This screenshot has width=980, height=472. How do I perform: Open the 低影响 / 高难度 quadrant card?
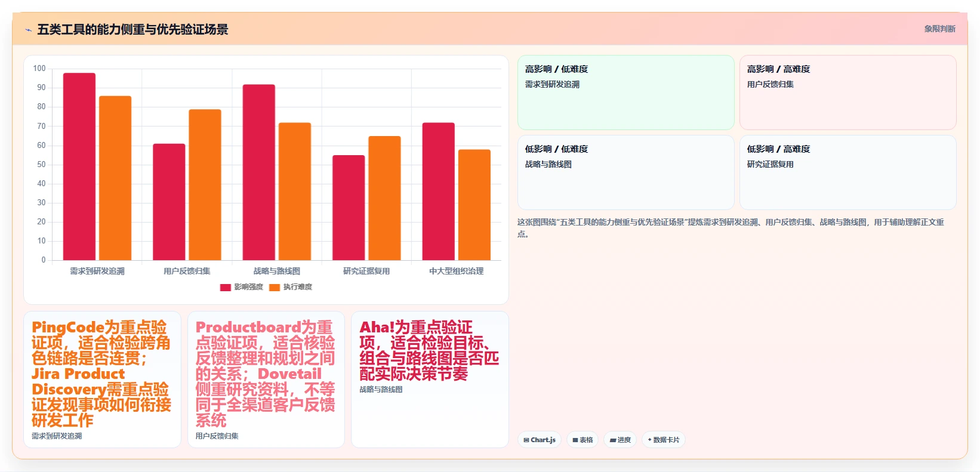pos(848,172)
